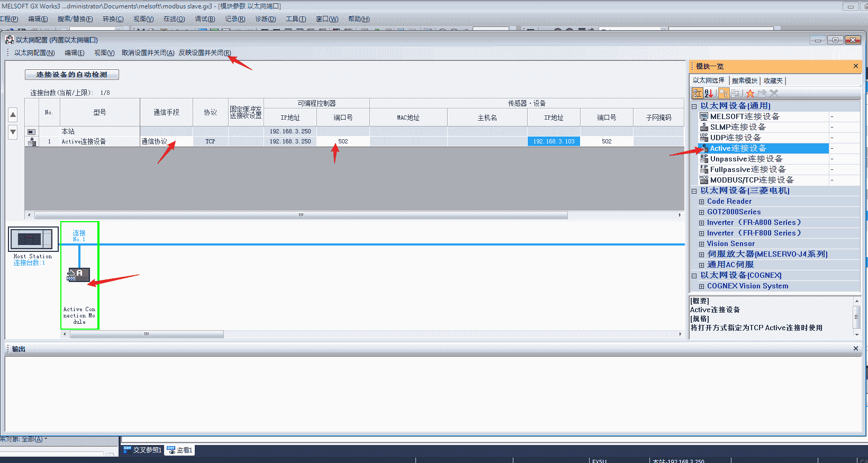Expand the GOT2000Series tree node
The image size is (868, 463).
701,212
